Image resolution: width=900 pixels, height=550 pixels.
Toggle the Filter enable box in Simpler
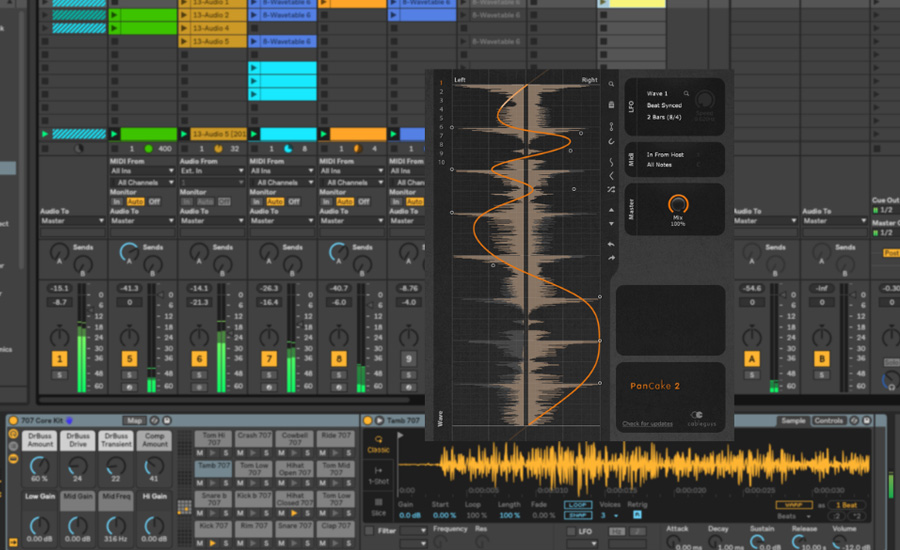click(x=370, y=531)
